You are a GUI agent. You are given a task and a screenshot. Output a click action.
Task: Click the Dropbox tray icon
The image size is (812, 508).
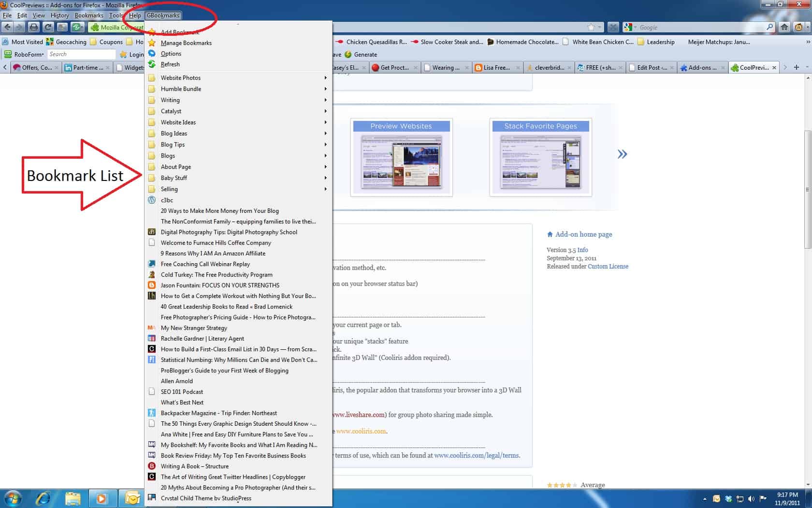(728, 499)
